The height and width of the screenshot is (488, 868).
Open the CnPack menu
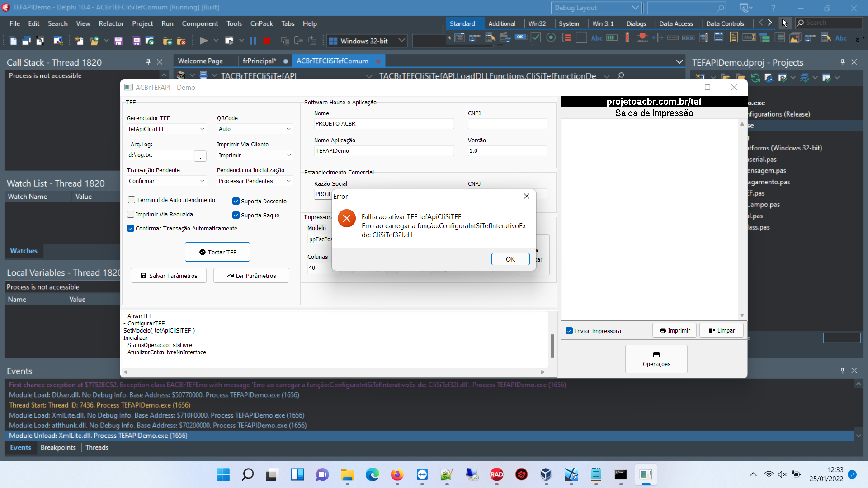point(262,23)
